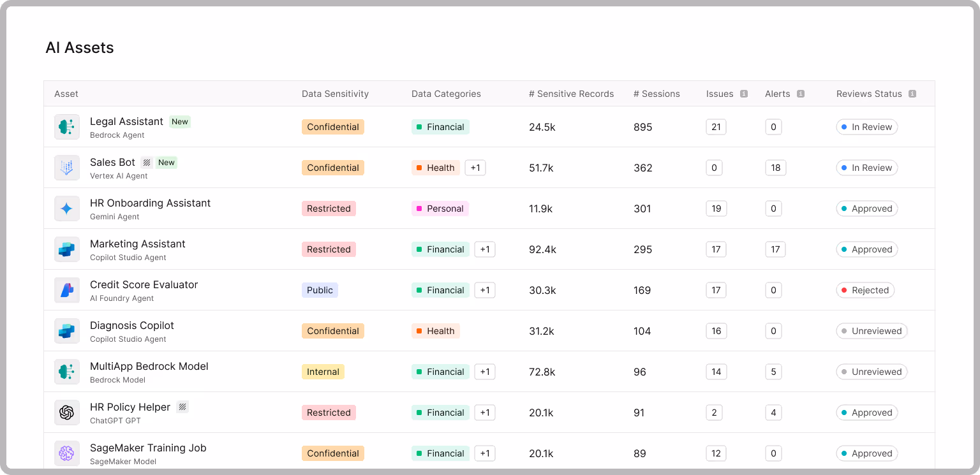Click the HR Onboarding Assistant Gemini icon

pos(67,208)
